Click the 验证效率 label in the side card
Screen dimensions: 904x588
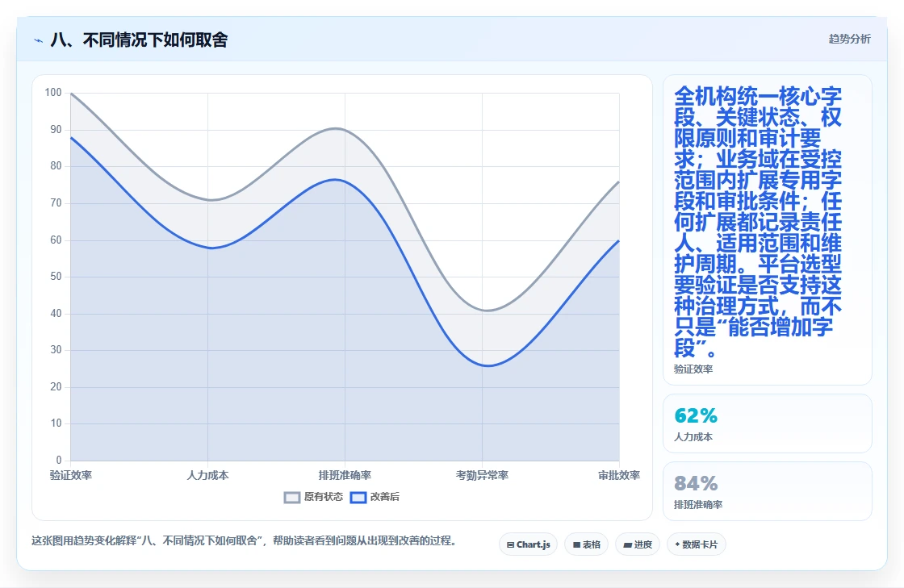[x=693, y=369]
